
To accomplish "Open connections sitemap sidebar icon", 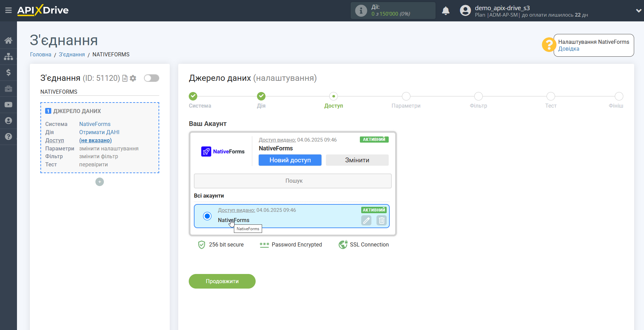I will coord(8,56).
